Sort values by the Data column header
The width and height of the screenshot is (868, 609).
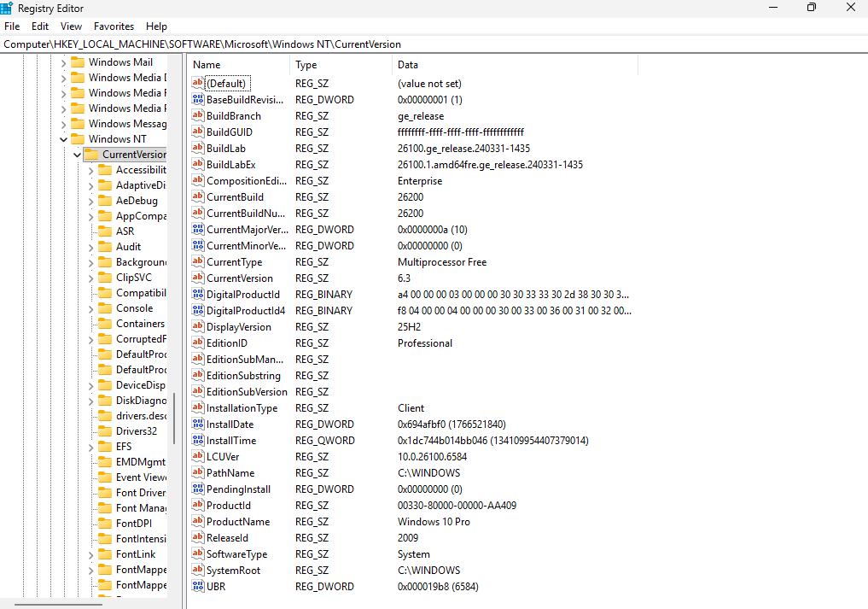click(x=516, y=65)
